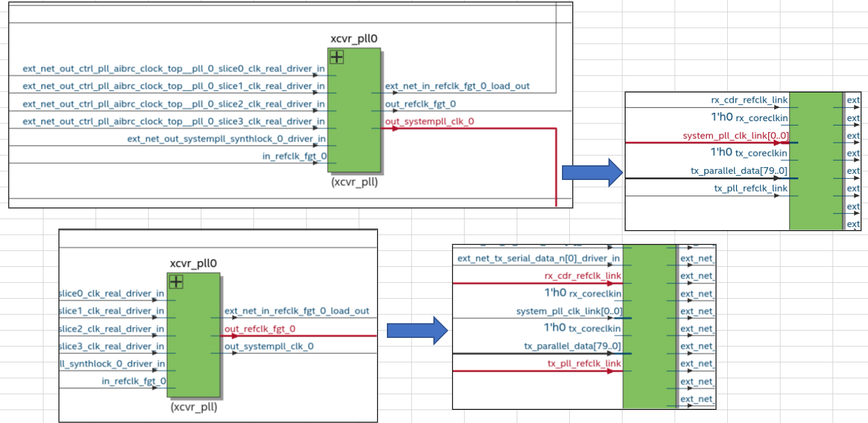This screenshot has height=423, width=868.
Task: Click the truncated slice3_clk_real_driver_in label
Action: click(113, 346)
